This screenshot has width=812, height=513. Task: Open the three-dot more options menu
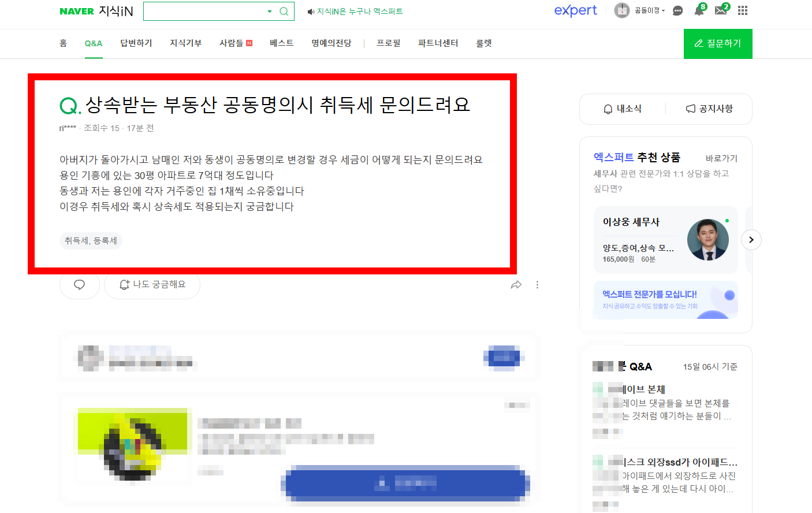[537, 285]
